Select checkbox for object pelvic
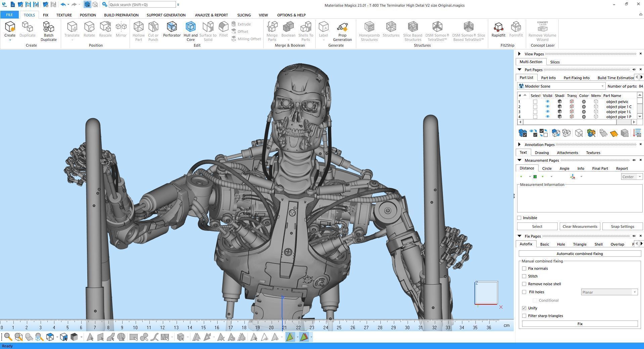The image size is (644, 349). (x=535, y=102)
